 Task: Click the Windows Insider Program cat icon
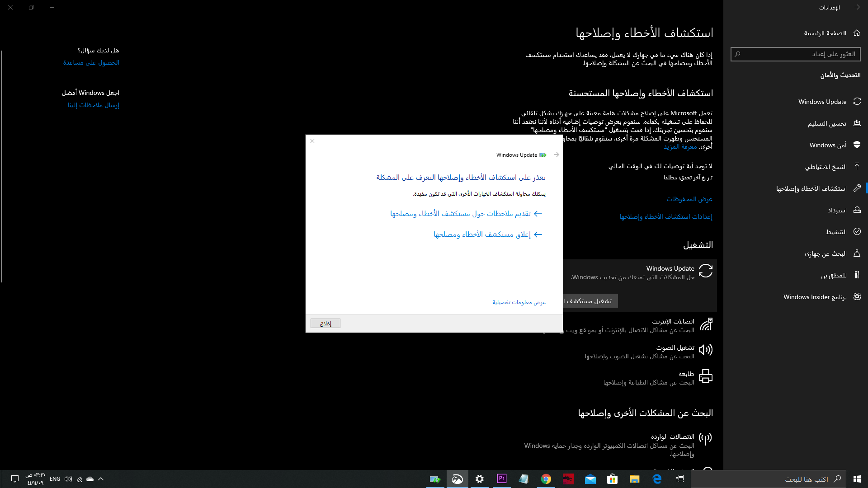coord(857,297)
